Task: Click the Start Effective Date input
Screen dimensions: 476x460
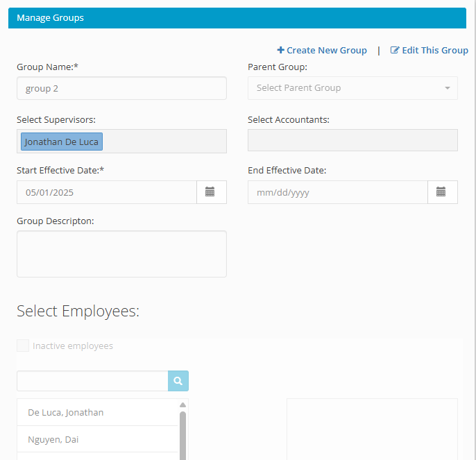Action: [x=107, y=192]
